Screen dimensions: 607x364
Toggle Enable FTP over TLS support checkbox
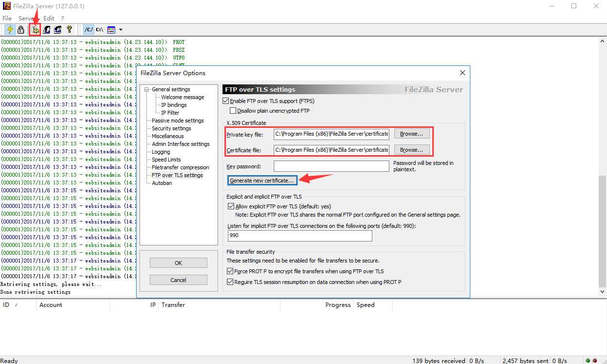pos(225,101)
